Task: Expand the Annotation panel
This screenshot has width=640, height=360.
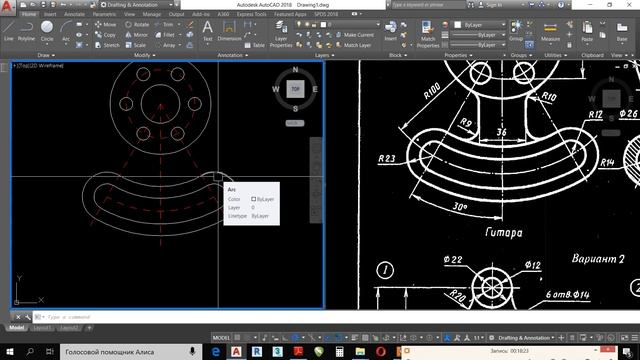Action: (233, 55)
